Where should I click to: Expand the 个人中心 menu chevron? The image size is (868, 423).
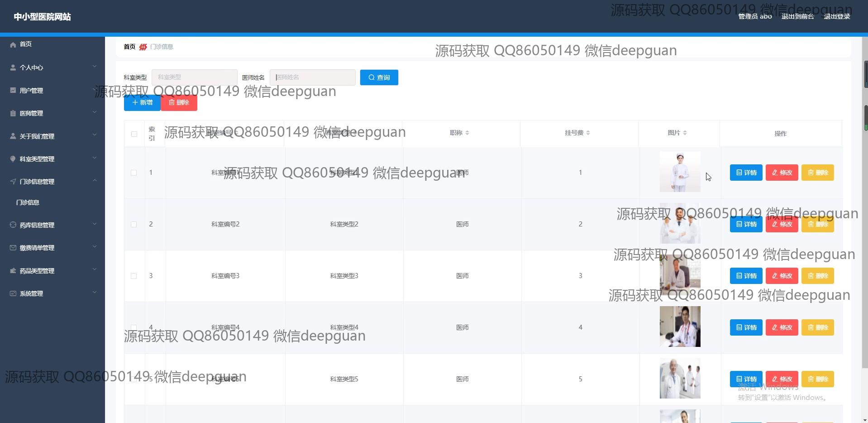tap(95, 67)
